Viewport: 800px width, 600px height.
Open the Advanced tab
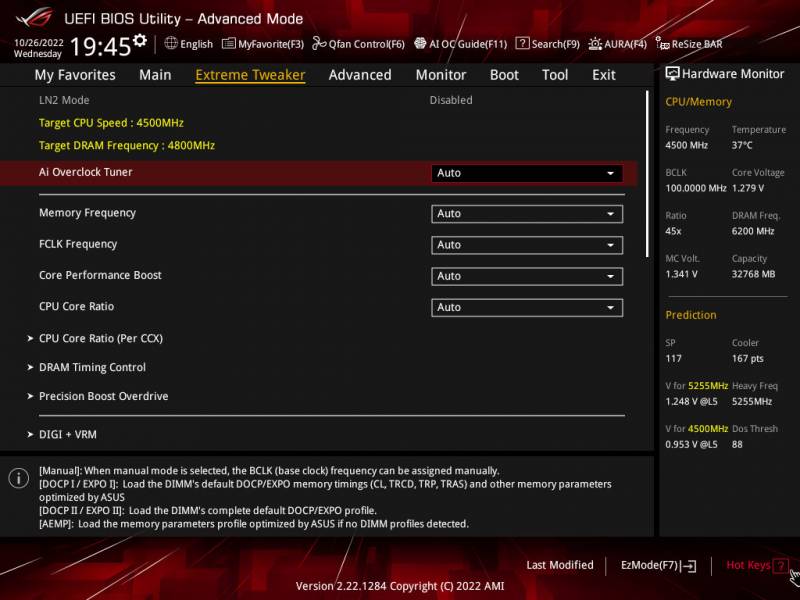click(360, 75)
